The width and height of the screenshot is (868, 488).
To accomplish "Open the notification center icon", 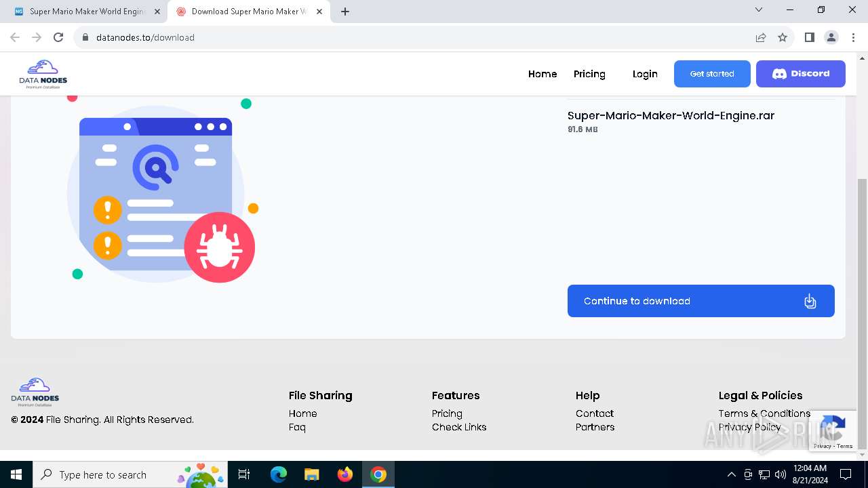I will (x=846, y=474).
